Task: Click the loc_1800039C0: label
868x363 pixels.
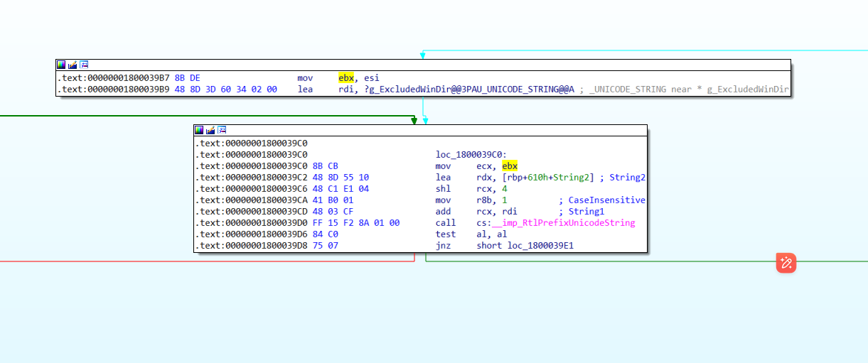Action: click(x=471, y=155)
